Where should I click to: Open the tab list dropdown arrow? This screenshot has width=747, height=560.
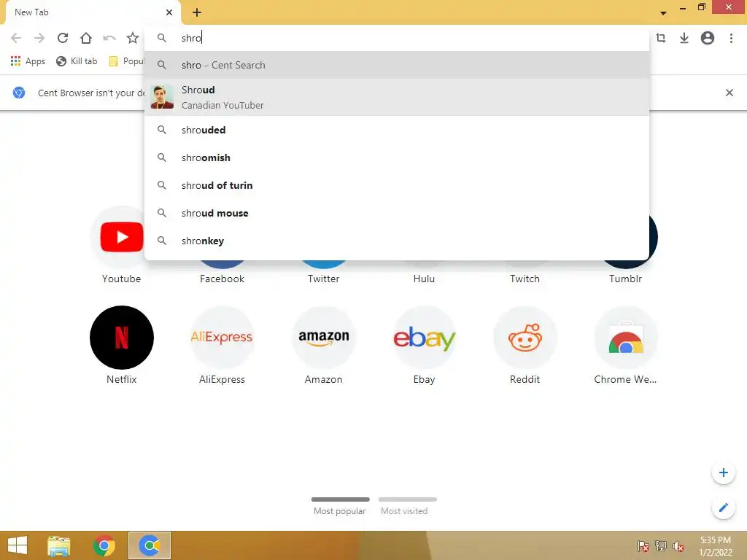pos(663,13)
